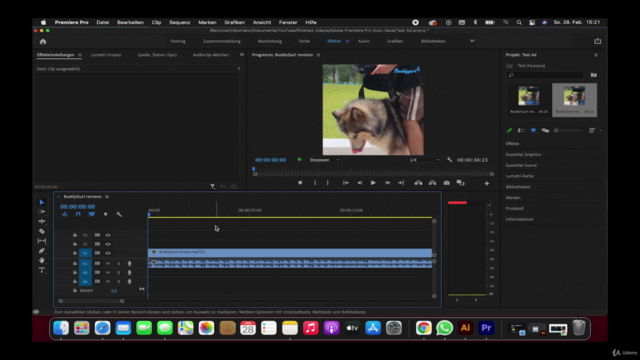Select the Slip tool
Image resolution: width=640 pixels, height=360 pixels.
pos(42,241)
